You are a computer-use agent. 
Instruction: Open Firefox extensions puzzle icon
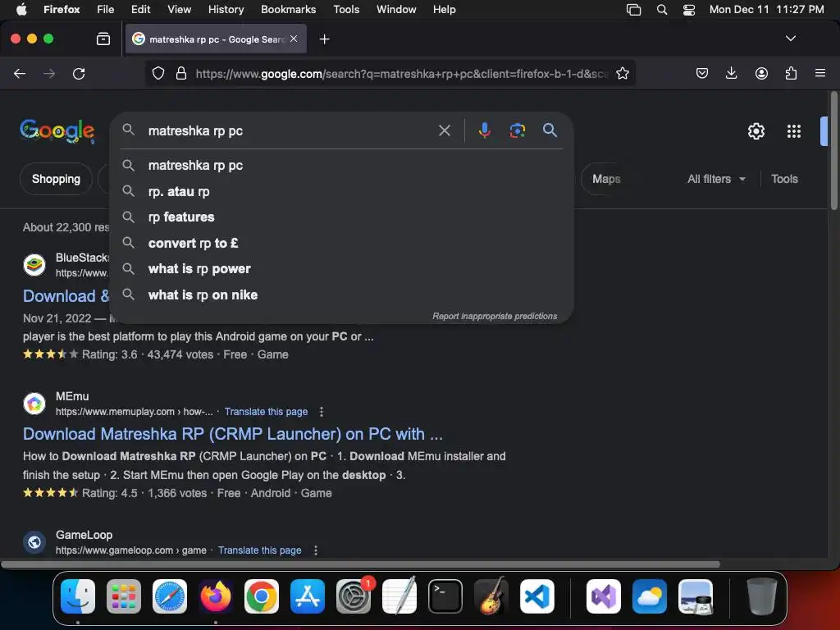click(x=791, y=73)
